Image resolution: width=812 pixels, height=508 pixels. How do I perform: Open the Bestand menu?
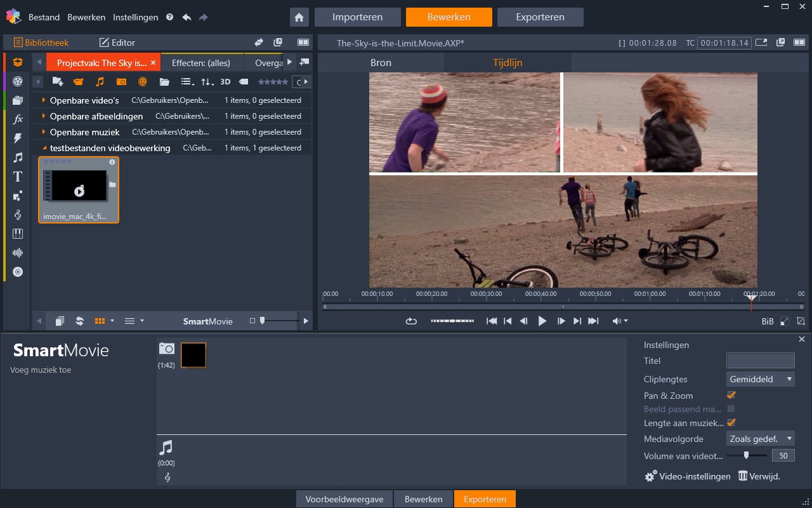(x=44, y=17)
